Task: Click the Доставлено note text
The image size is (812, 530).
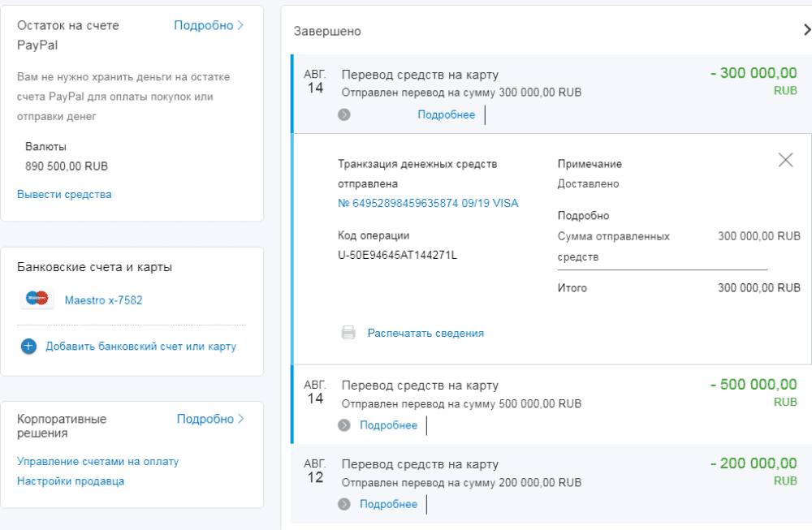Action: (588, 183)
